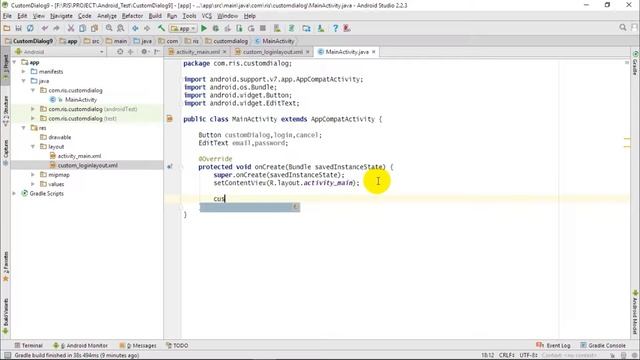Click the Back navigation arrow icon

click(135, 28)
